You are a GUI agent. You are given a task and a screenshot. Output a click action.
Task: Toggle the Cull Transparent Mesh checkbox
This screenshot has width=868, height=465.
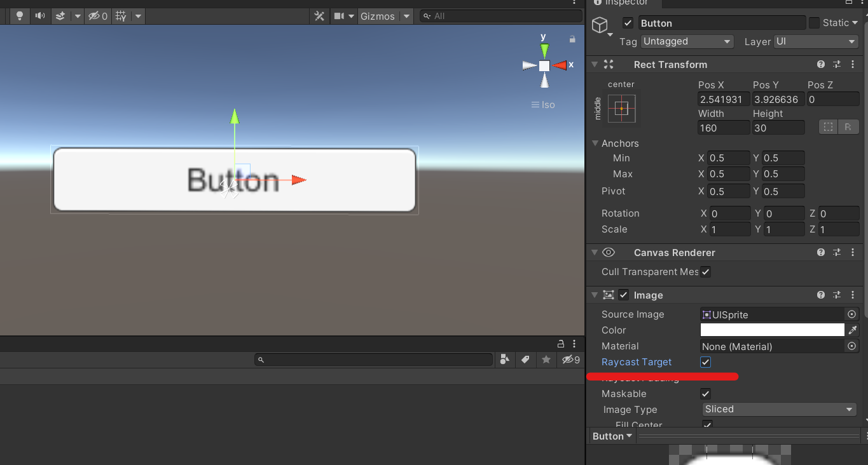705,272
